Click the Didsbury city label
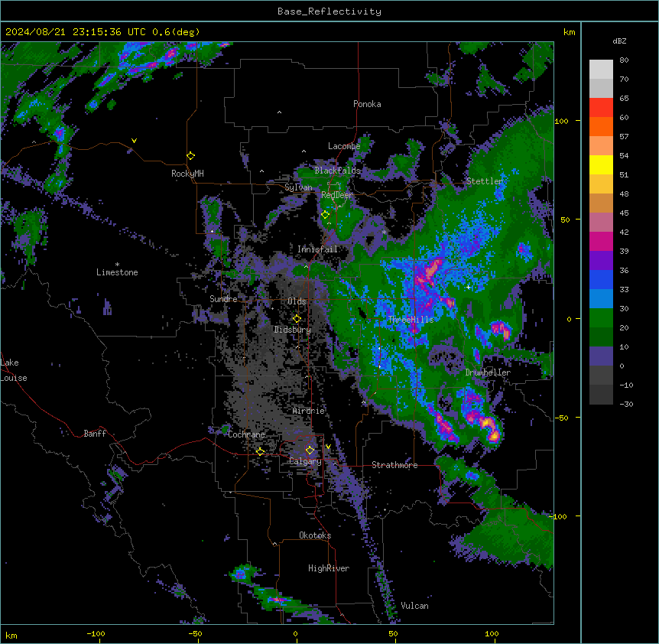 tap(293, 330)
